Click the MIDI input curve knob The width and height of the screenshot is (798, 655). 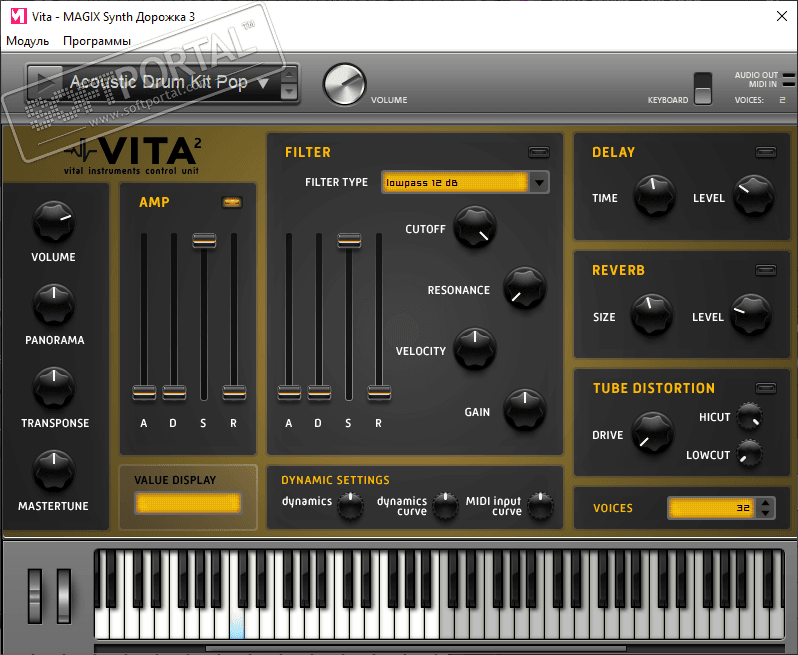point(540,505)
